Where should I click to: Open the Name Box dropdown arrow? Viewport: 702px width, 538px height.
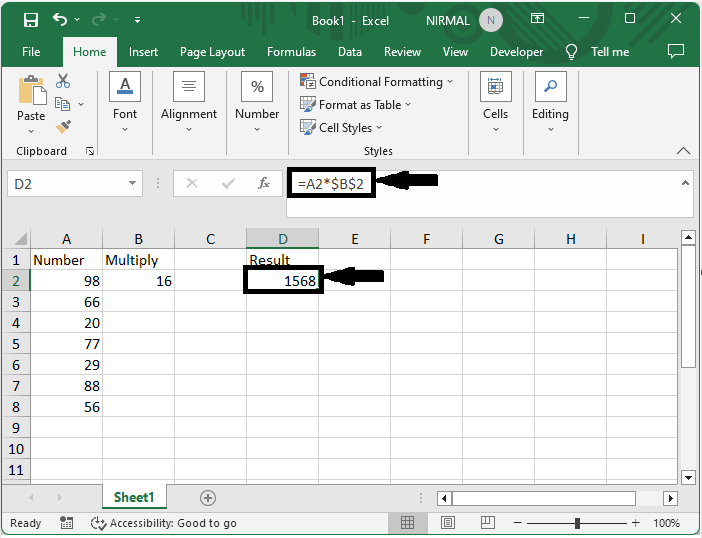[x=133, y=183]
